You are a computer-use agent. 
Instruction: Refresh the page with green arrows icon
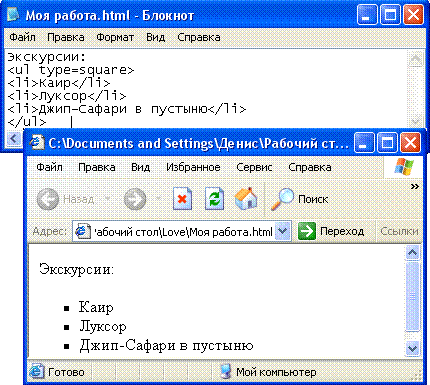pyautogui.click(x=214, y=199)
